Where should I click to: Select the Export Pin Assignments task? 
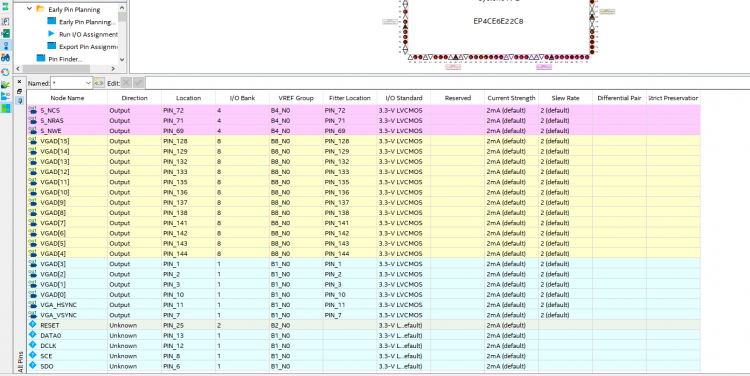click(88, 47)
